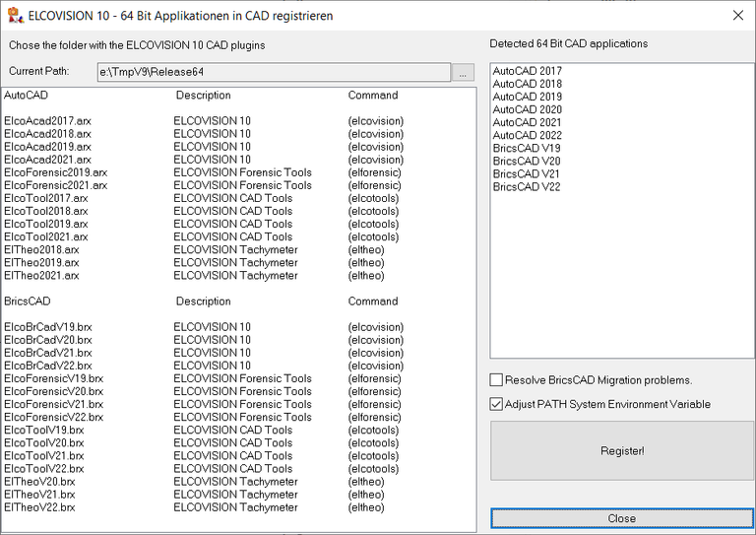This screenshot has width=756, height=535.
Task: Close the dialog with the X button
Action: point(737,15)
